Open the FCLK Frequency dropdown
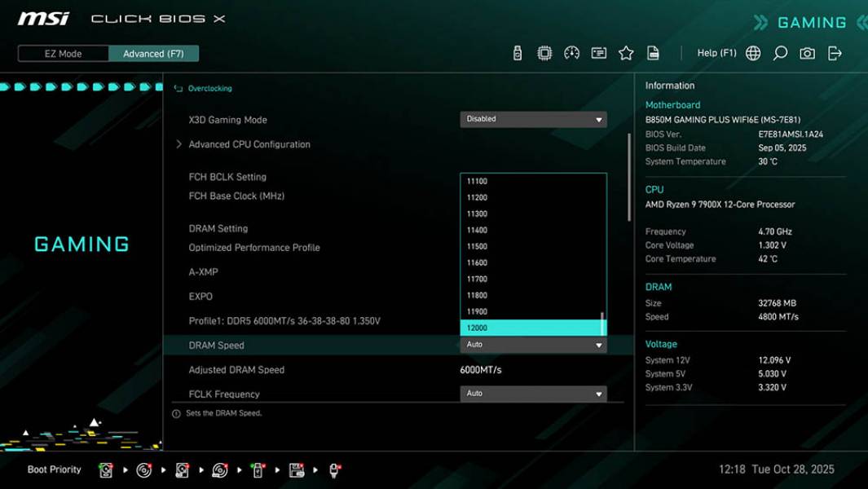This screenshot has width=868, height=489. (x=533, y=393)
